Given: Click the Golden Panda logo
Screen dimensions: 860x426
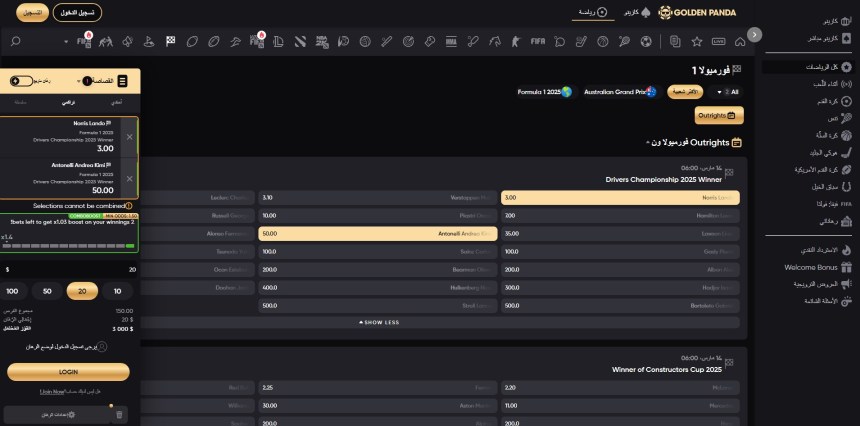Looking at the screenshot, I should pyautogui.click(x=697, y=13).
